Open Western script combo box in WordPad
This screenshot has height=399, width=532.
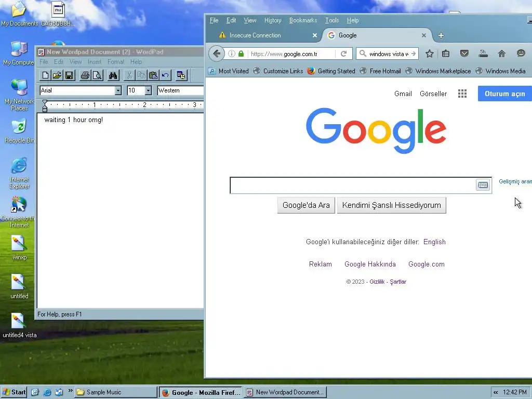(x=180, y=90)
